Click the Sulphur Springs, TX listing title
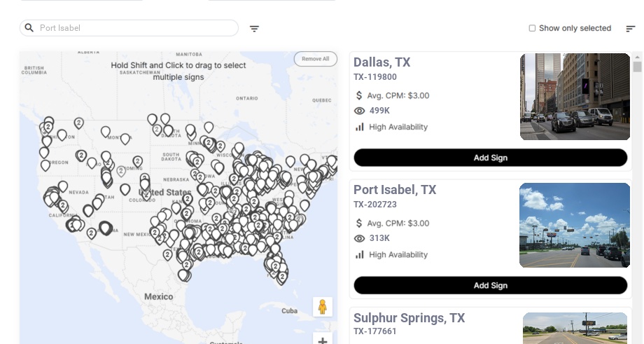This screenshot has width=644, height=344. point(409,318)
